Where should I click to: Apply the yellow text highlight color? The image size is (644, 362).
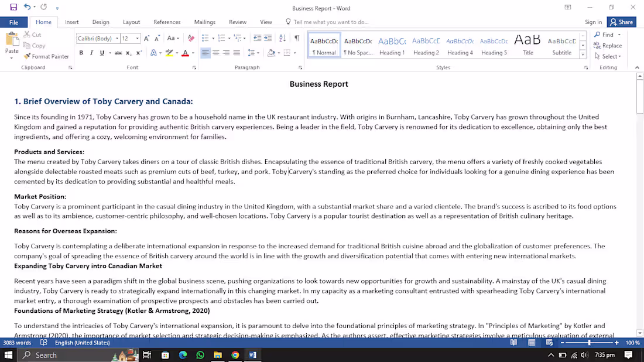(169, 53)
